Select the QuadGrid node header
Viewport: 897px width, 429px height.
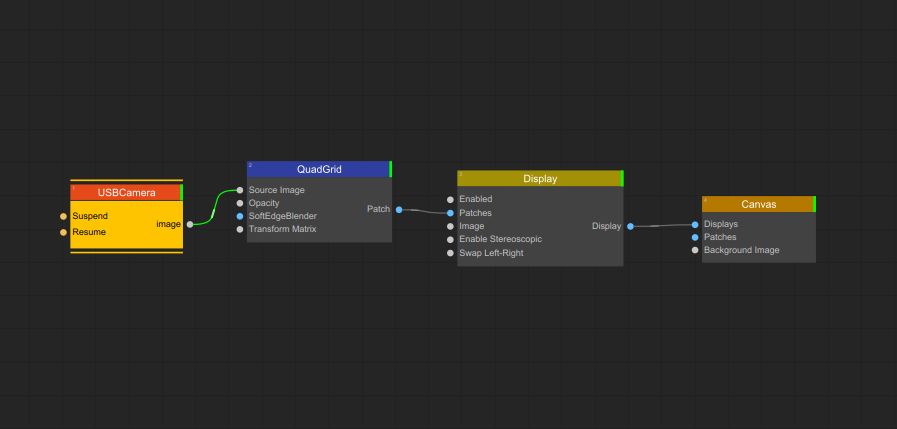pos(319,169)
